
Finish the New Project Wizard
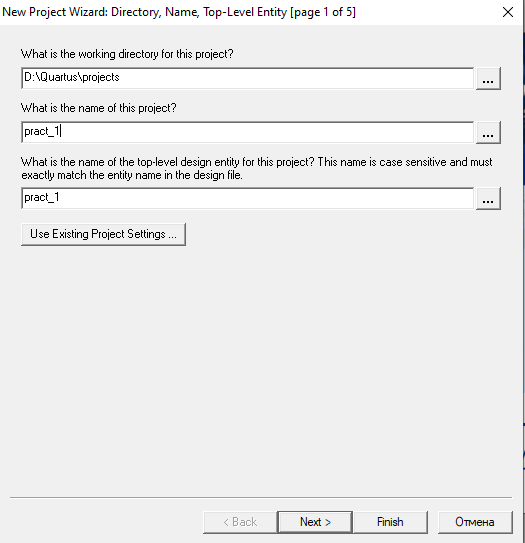[390, 522]
